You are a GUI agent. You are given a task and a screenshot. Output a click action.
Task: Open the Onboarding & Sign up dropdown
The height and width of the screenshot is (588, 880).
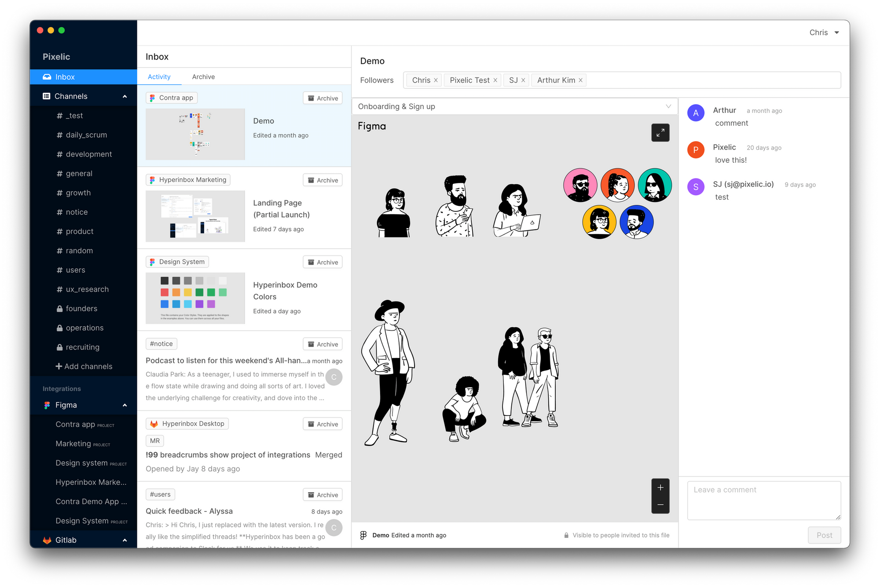[514, 106]
